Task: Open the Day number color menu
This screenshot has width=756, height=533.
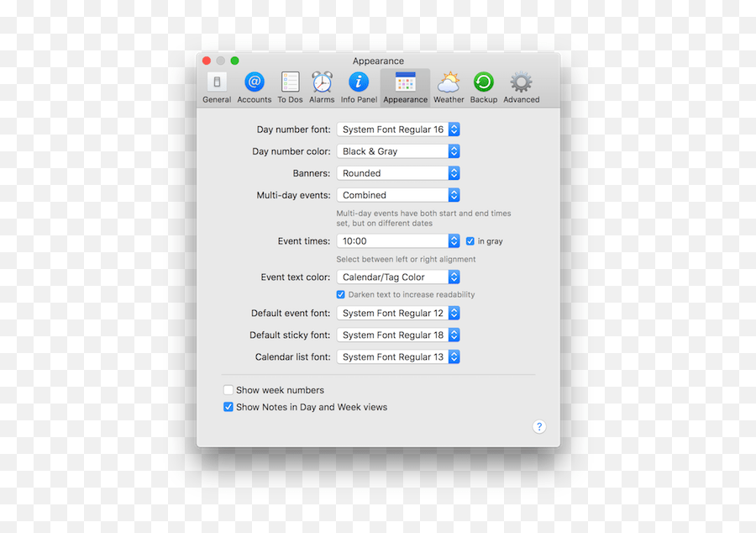Action: point(397,150)
